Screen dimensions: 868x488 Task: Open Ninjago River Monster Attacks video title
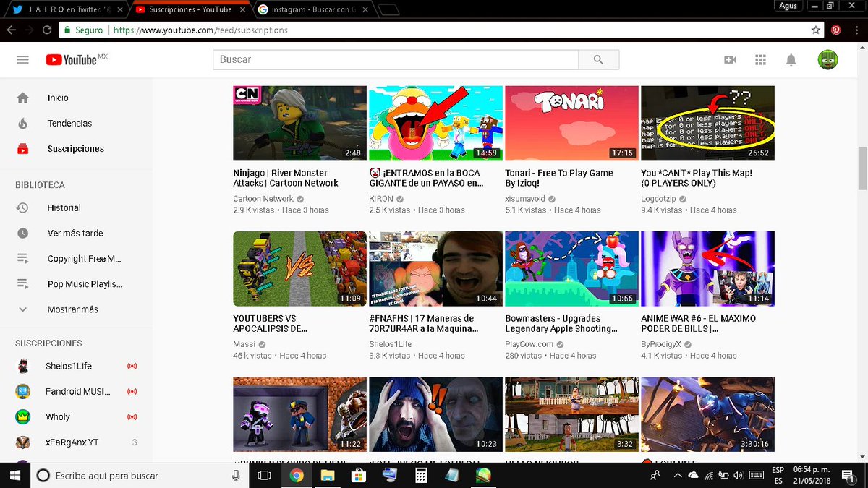click(286, 178)
